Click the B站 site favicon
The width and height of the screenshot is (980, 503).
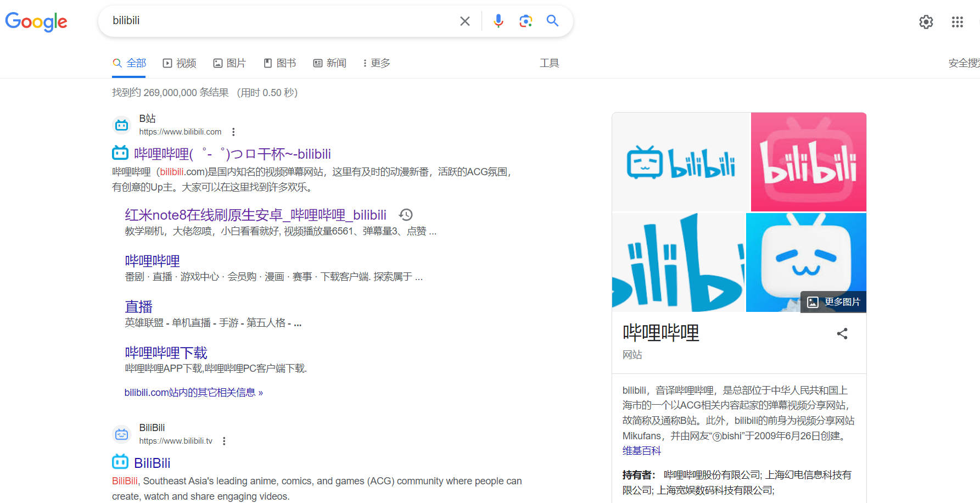pyautogui.click(x=122, y=125)
